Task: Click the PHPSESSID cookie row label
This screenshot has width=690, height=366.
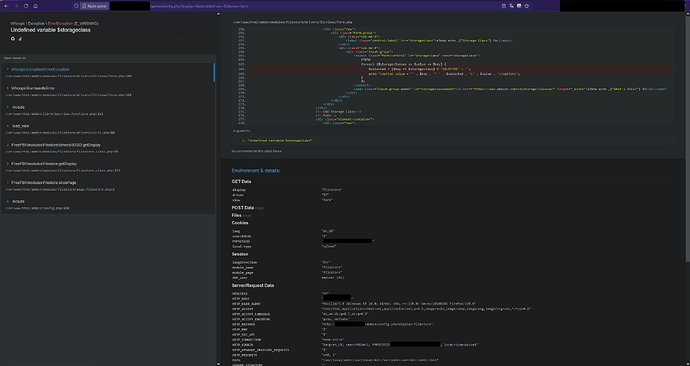Action: pos(242,241)
